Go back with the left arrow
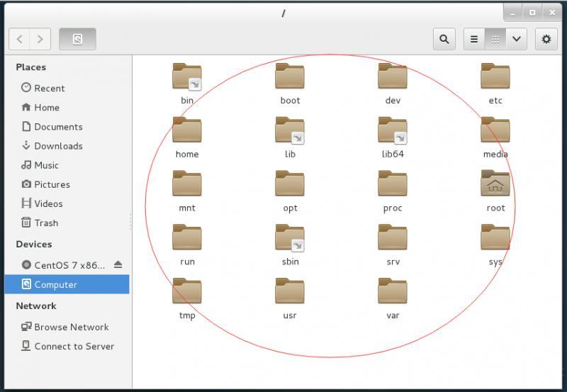567x392 pixels. tap(20, 39)
